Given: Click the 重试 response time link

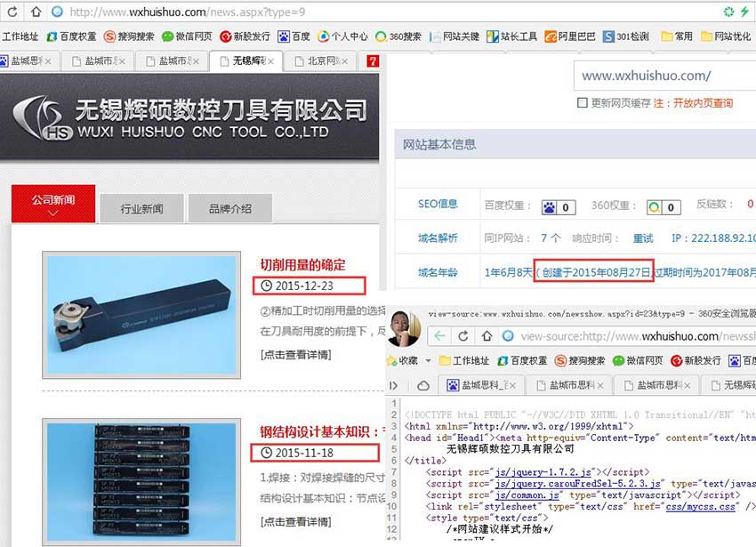Looking at the screenshot, I should pos(642,238).
